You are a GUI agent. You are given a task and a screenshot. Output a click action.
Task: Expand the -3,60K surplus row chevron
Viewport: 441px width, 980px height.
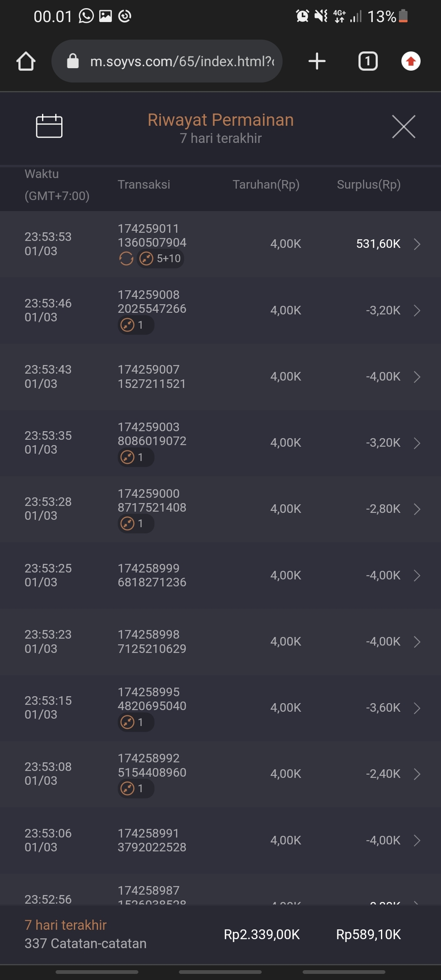click(x=417, y=708)
